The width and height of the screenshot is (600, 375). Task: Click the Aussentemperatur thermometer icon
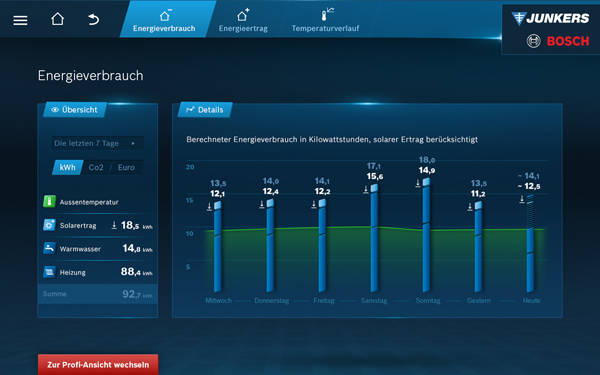pyautogui.click(x=49, y=201)
